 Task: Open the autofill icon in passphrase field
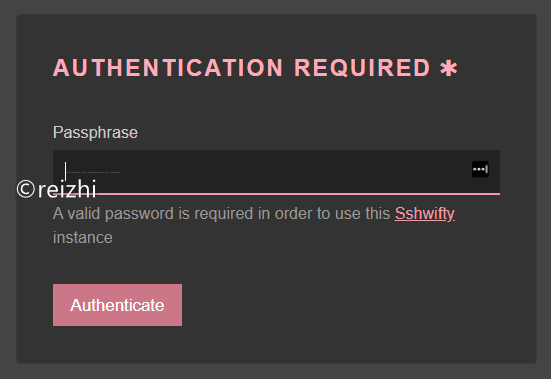tap(480, 169)
